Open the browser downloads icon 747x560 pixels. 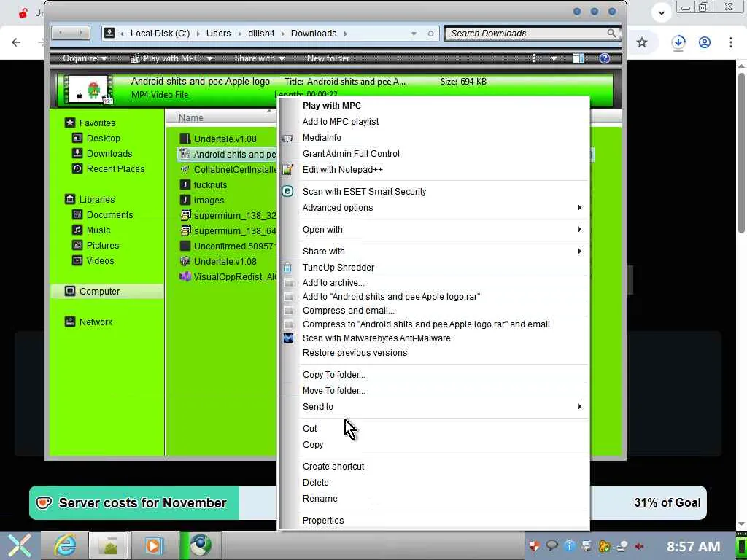click(678, 42)
